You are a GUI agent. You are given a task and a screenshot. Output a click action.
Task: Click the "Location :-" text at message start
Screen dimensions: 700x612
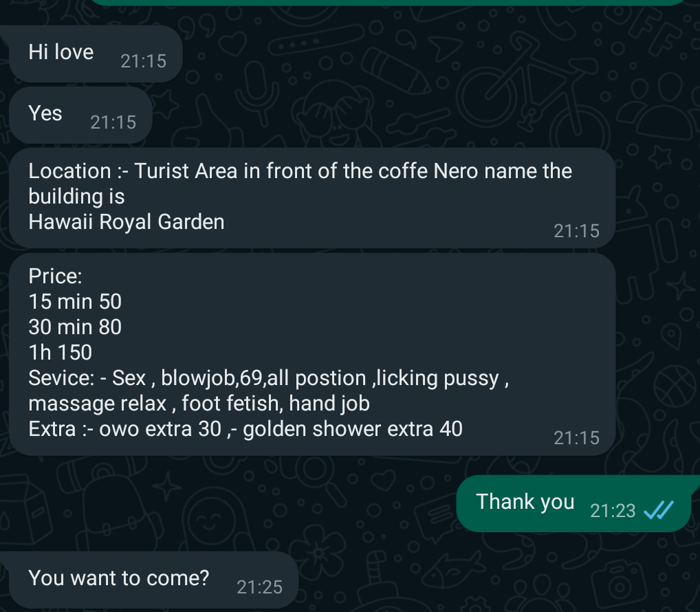click(69, 171)
